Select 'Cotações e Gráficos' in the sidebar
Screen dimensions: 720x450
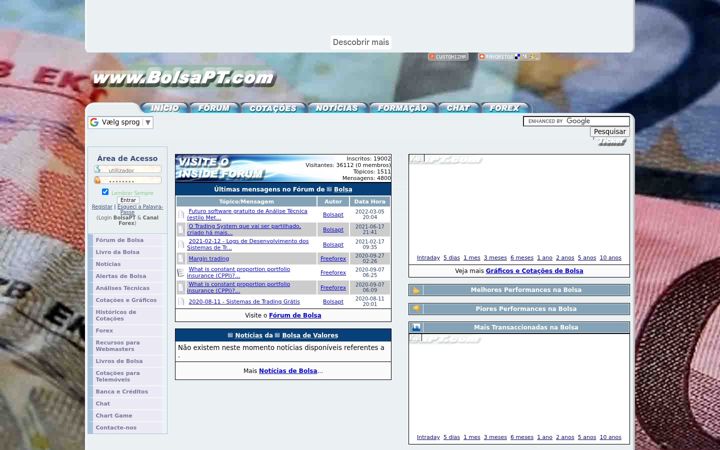pyautogui.click(x=126, y=300)
